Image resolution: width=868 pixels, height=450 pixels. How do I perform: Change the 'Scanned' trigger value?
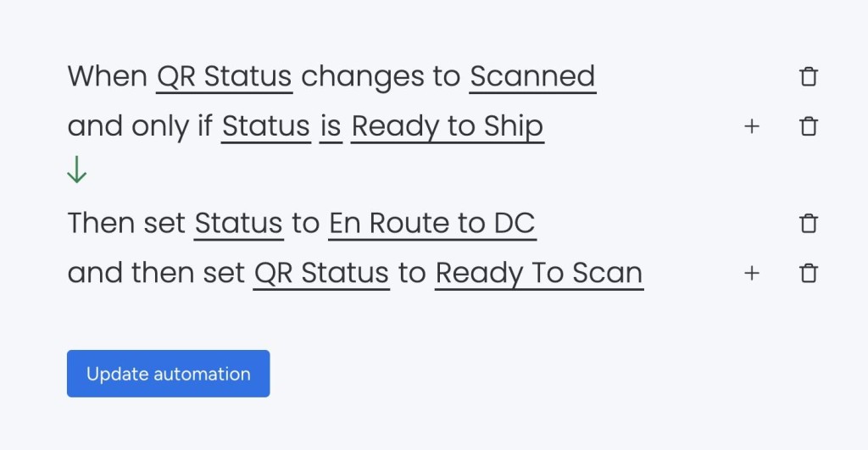[x=532, y=77]
